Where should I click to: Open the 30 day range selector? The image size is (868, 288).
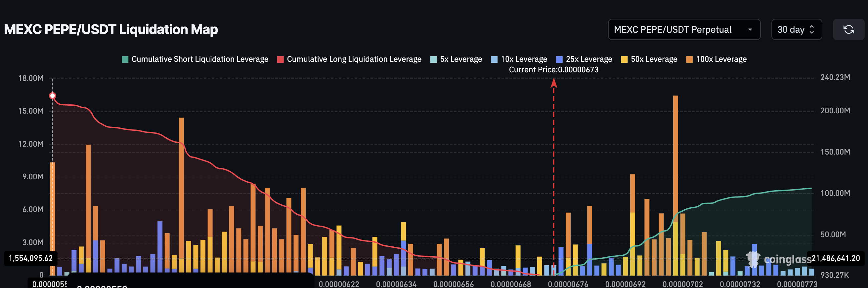pyautogui.click(x=796, y=30)
